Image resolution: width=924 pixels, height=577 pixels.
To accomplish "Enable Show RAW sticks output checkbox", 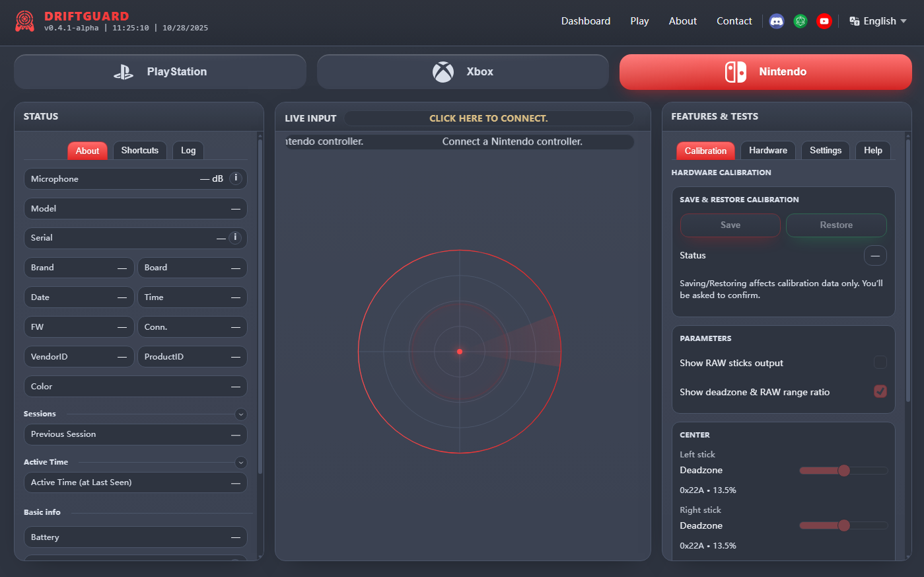I will click(x=880, y=362).
